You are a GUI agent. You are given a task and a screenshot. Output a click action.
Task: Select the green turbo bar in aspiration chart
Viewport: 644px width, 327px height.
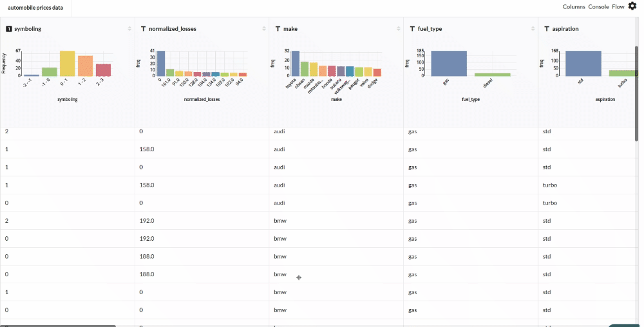click(623, 73)
